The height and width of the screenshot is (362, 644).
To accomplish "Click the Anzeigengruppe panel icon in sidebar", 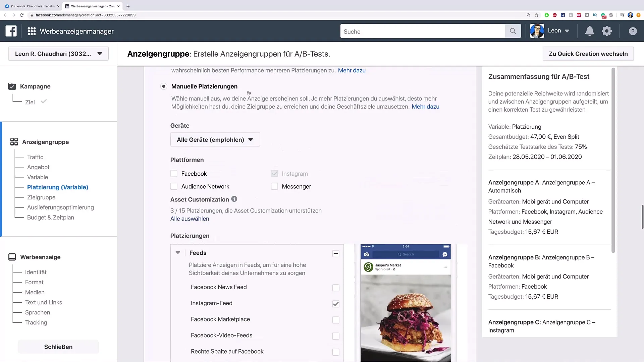I will tap(14, 142).
